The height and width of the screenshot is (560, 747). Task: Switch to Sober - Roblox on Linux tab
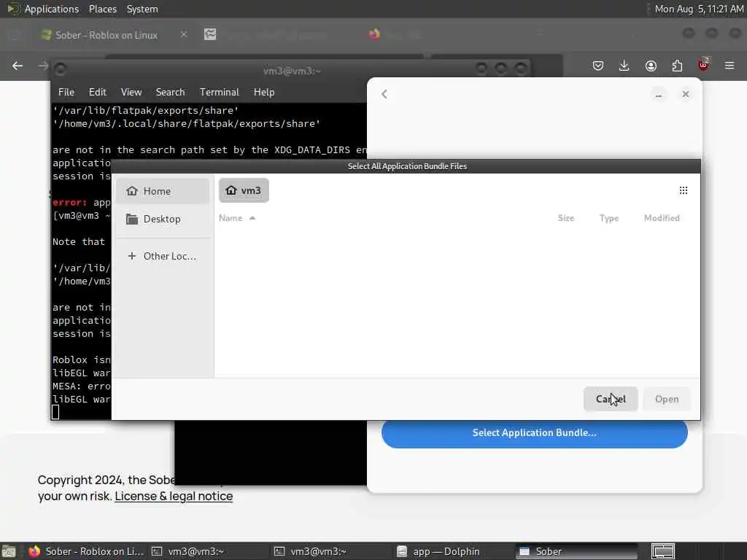click(106, 35)
